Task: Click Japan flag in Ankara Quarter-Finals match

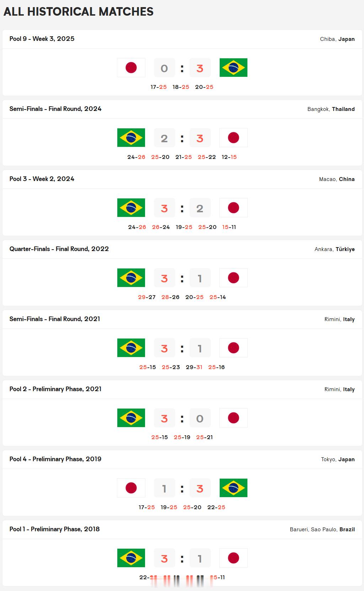Action: point(234,278)
